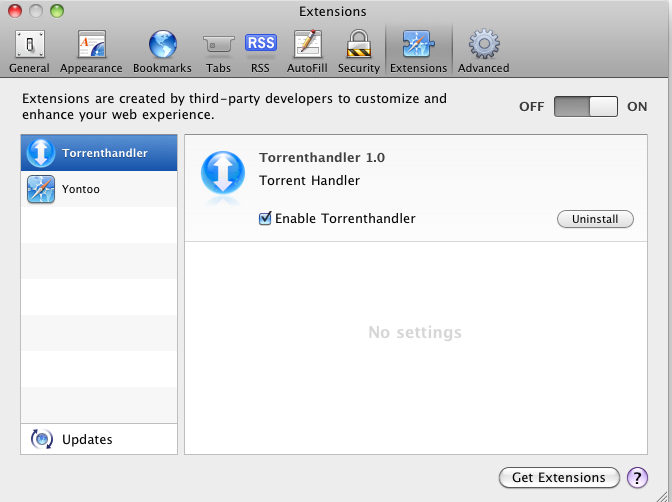672x502 pixels.
Task: Go to Security preferences
Action: coord(358,51)
